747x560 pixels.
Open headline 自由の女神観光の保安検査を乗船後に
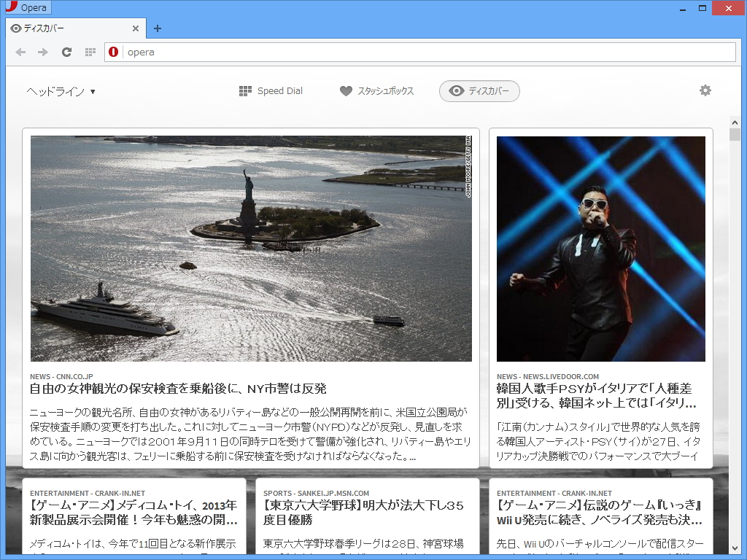coord(178,389)
